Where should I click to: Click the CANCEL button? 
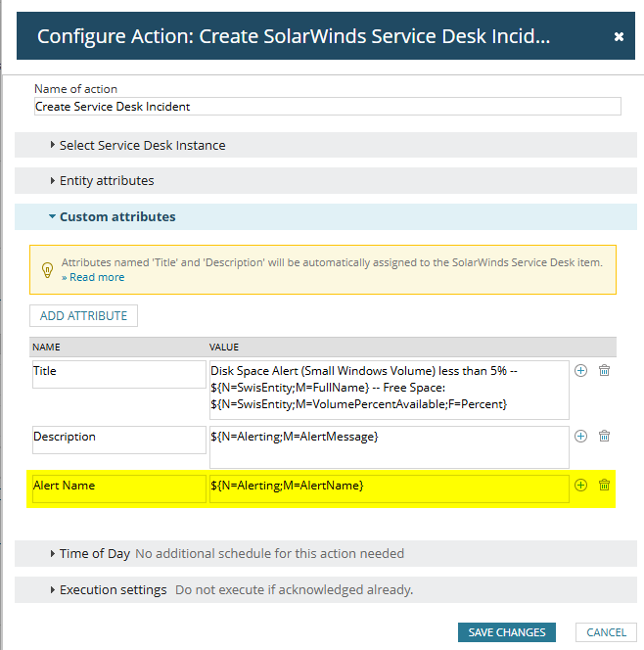(x=607, y=632)
